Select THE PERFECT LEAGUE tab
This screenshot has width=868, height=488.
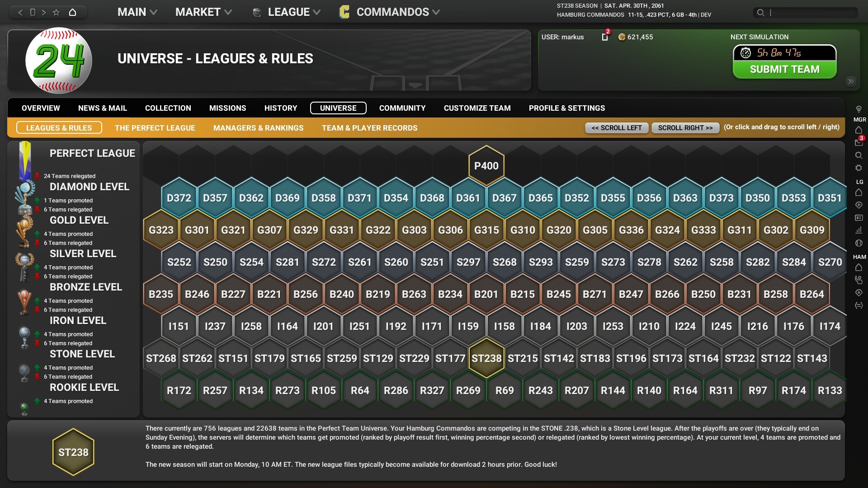click(x=155, y=127)
